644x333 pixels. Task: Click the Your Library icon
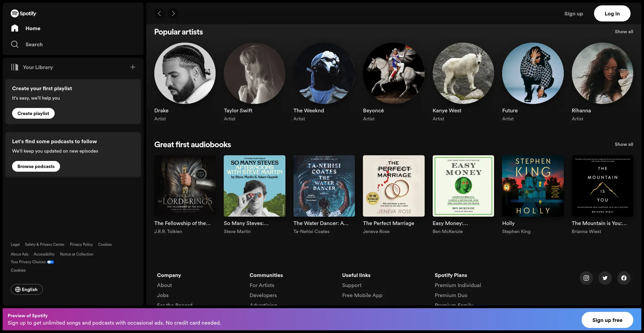coord(14,67)
